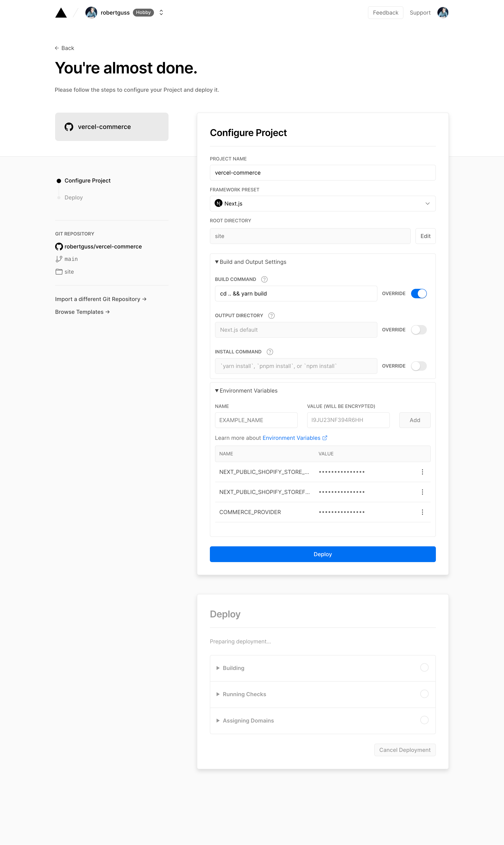The image size is (504, 845).
Task: Click the COMMERCE_PROVIDER variable name
Action: click(250, 512)
